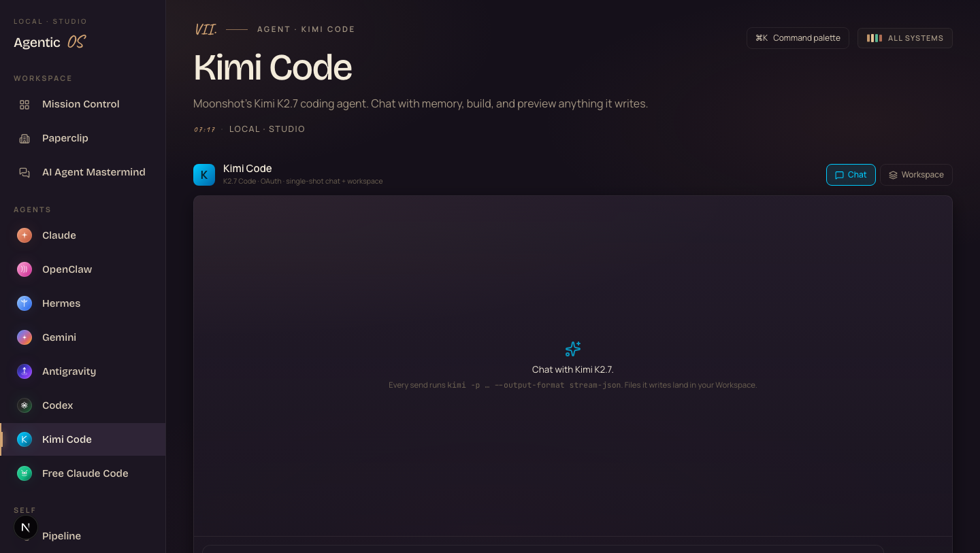Image resolution: width=980 pixels, height=553 pixels.
Task: Click the Kimi Code sidebar K icon
Action: [24, 439]
